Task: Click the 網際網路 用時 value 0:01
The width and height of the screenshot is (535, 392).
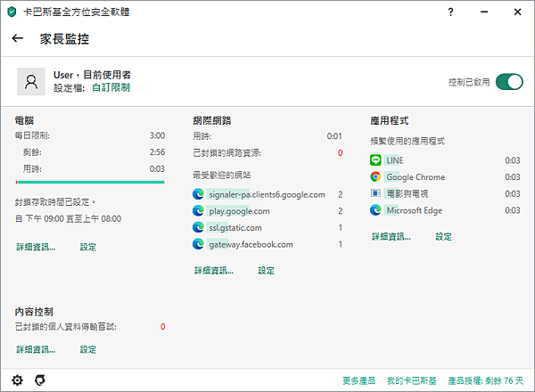Action: 334,136
